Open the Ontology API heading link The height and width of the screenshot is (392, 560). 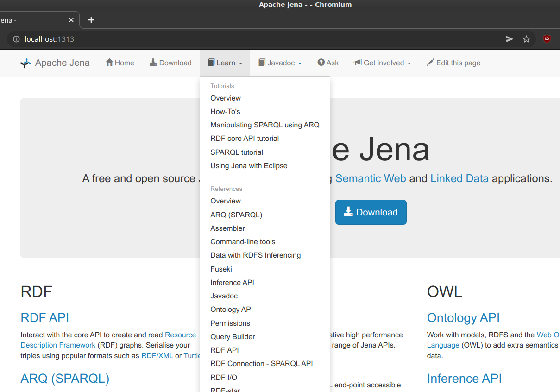(463, 318)
